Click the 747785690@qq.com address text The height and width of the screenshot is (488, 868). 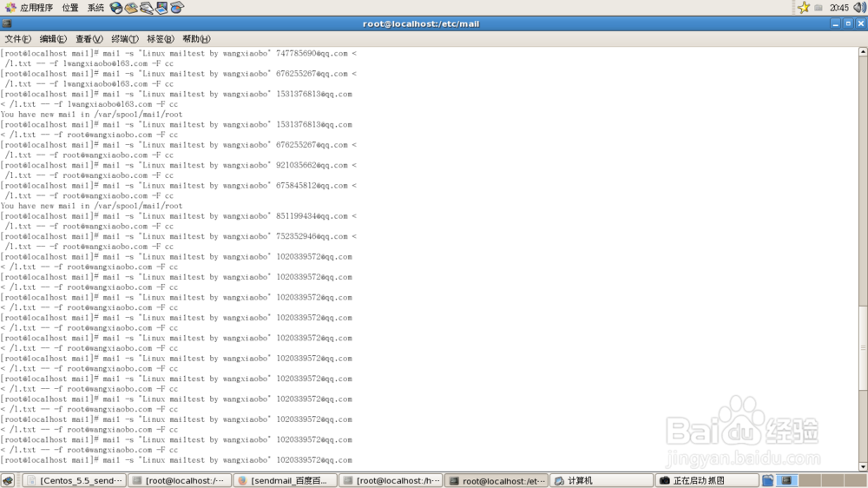pos(312,53)
